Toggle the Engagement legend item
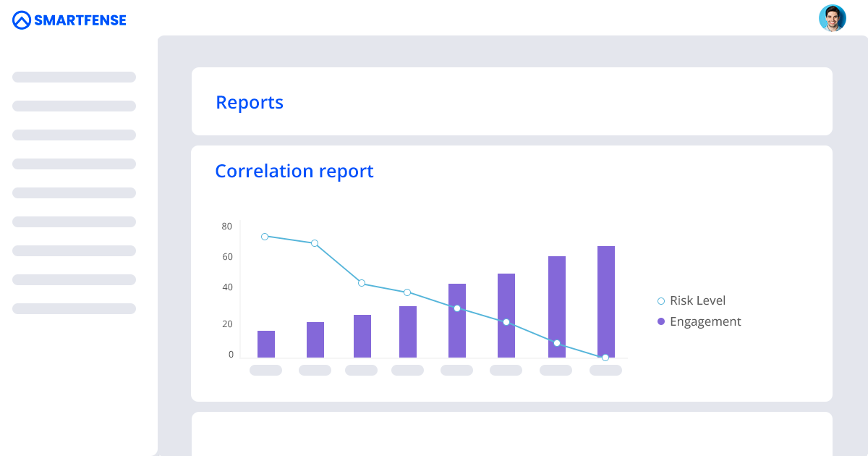 [699, 321]
